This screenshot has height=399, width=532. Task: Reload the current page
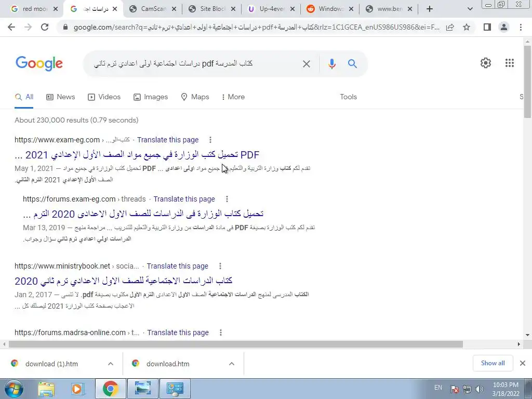point(45,27)
